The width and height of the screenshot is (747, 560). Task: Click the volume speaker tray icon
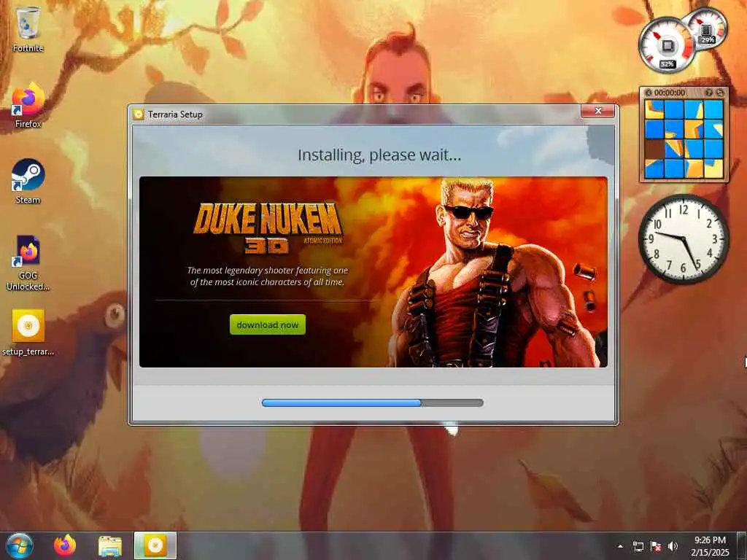[673, 546]
